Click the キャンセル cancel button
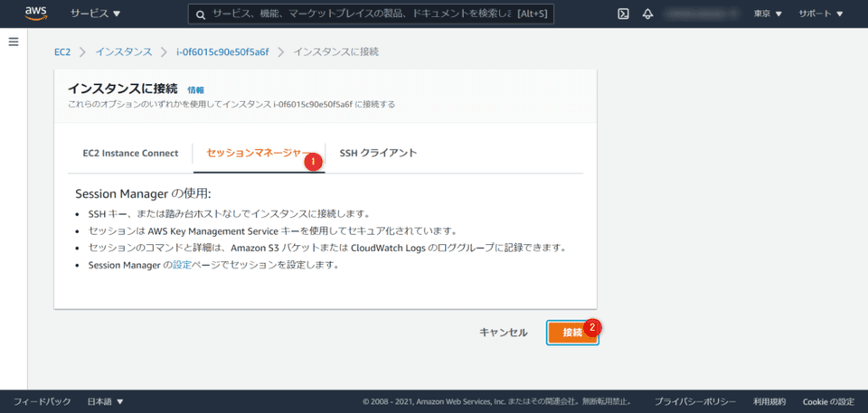The height and width of the screenshot is (413, 868). pos(503,333)
